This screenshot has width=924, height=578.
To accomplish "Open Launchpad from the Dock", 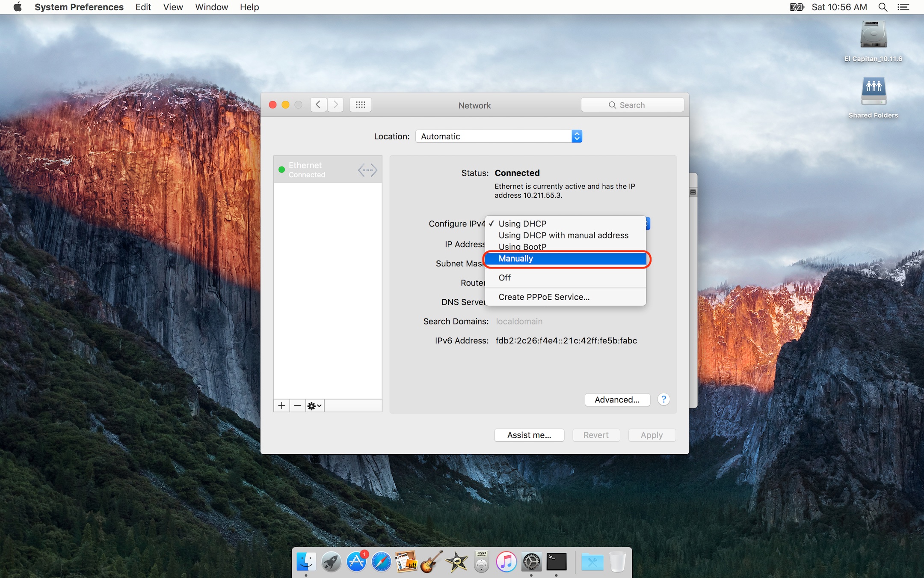I will [x=331, y=562].
